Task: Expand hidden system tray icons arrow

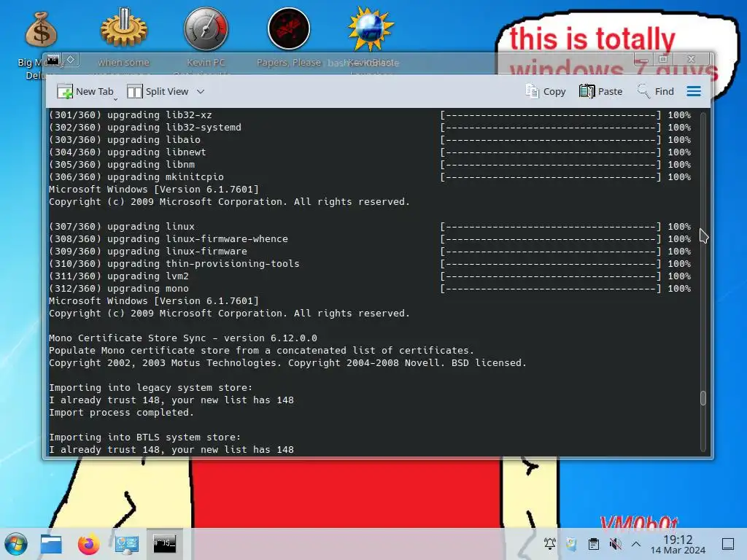Action: pyautogui.click(x=636, y=543)
